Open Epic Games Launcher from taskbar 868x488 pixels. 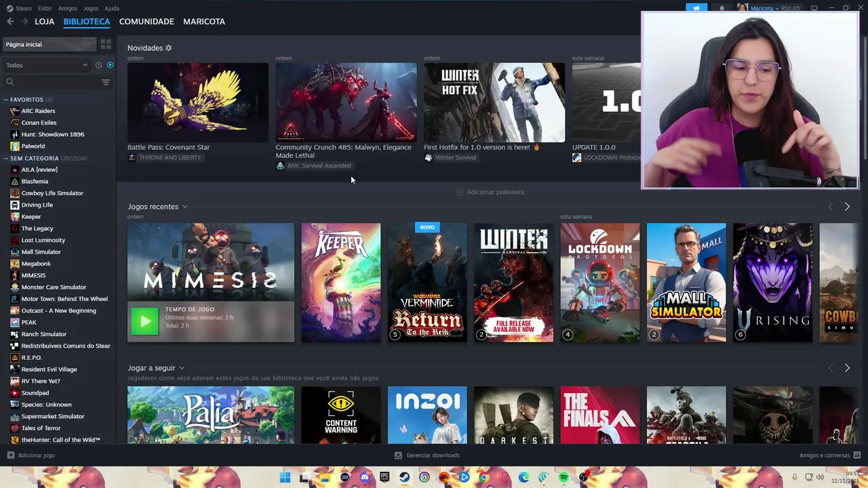(x=384, y=477)
